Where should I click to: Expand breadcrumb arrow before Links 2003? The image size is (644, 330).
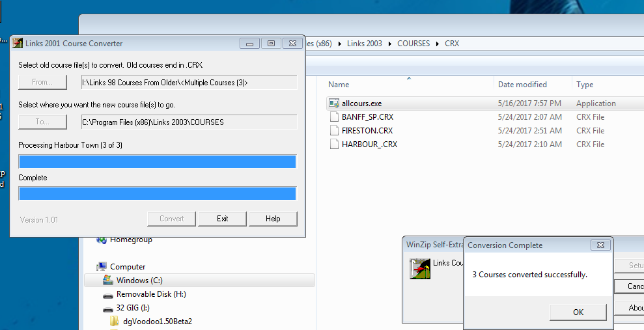point(340,44)
